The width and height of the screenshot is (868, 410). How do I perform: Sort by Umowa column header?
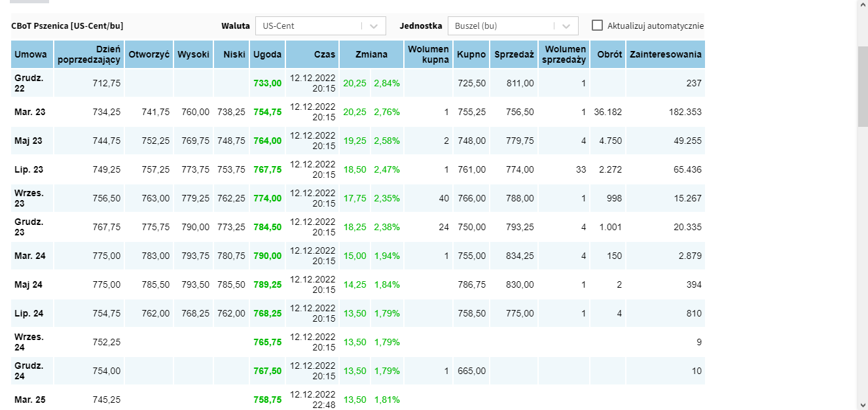32,54
